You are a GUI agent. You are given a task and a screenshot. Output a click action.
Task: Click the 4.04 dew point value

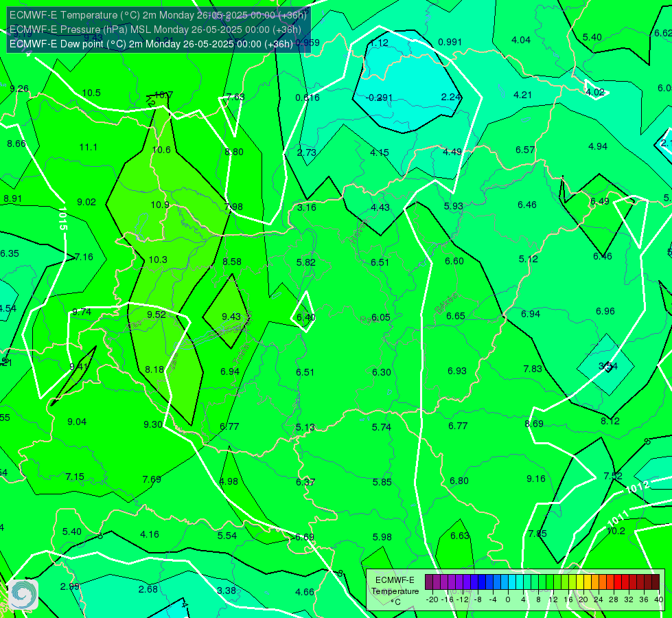pyautogui.click(x=521, y=40)
